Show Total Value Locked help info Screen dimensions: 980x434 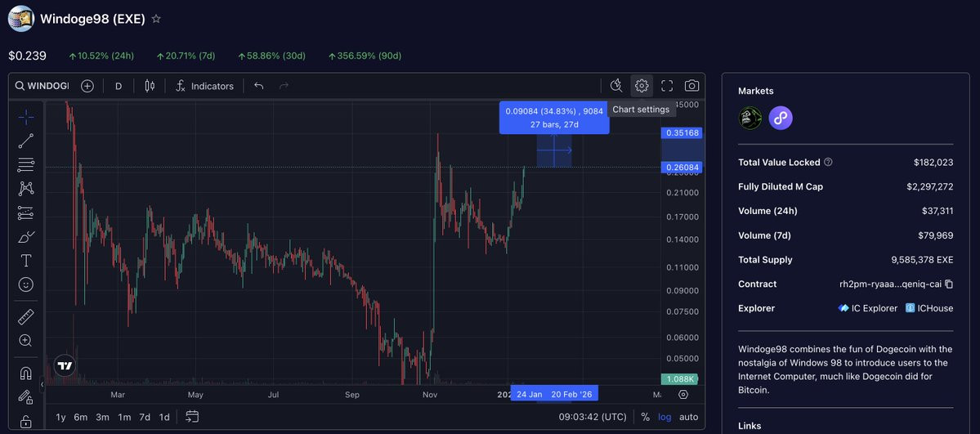(828, 162)
